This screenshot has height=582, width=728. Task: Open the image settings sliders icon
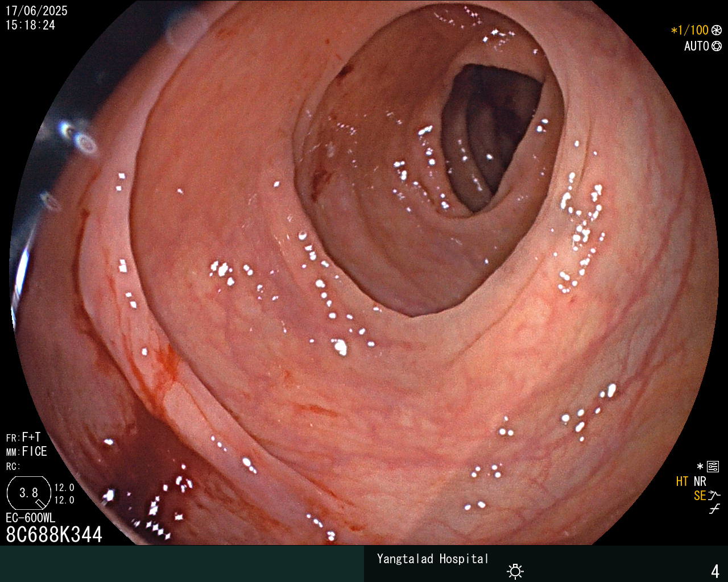[x=713, y=467]
